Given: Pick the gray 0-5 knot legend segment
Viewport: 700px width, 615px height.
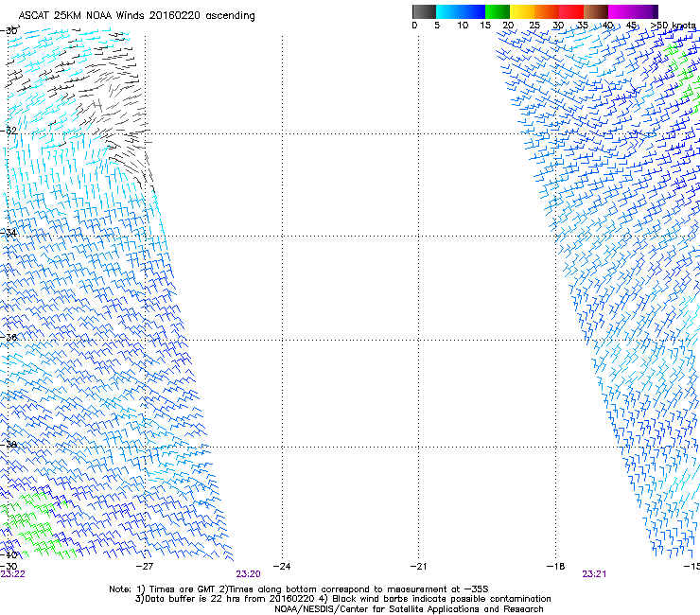Looking at the screenshot, I should (x=424, y=11).
